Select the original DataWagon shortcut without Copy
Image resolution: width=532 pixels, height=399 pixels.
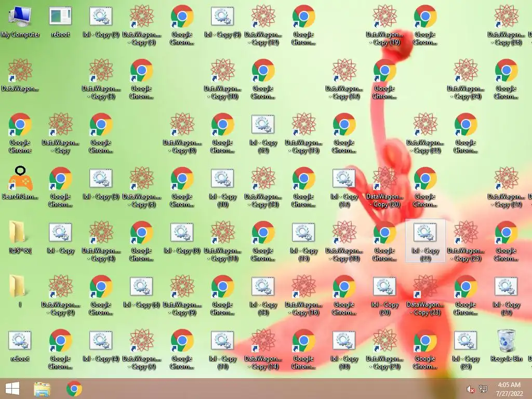tap(20, 76)
